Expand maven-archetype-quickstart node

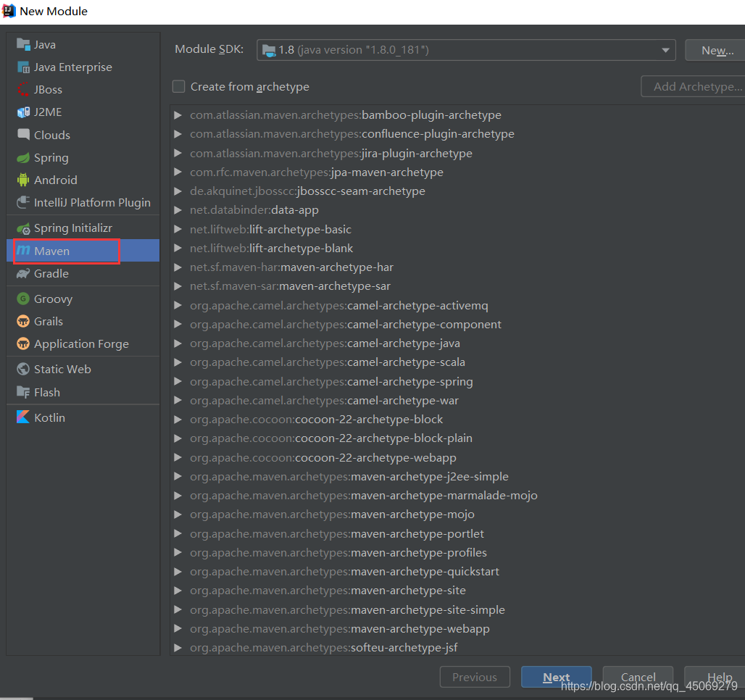point(178,571)
